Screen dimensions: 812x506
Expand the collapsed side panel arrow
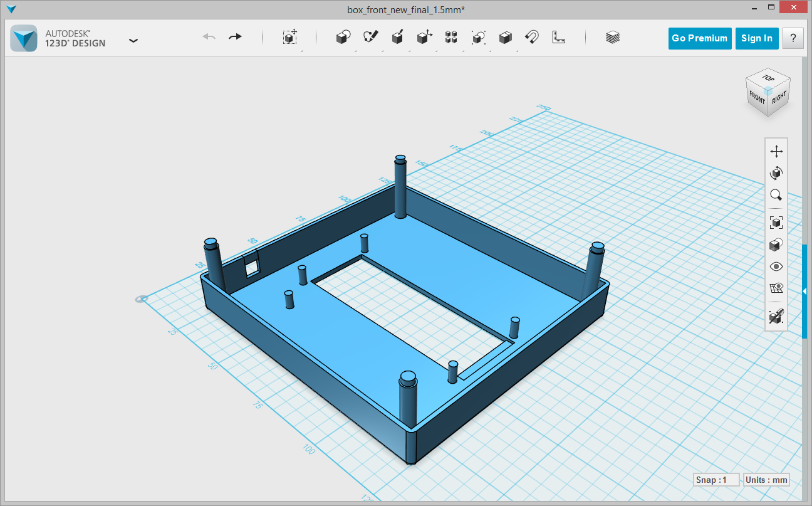(x=804, y=291)
